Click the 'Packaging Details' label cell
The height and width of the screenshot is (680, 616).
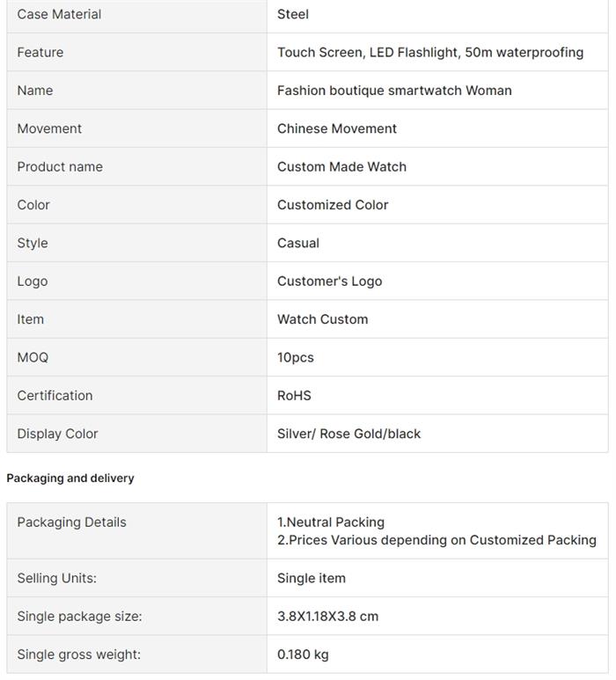pos(71,523)
